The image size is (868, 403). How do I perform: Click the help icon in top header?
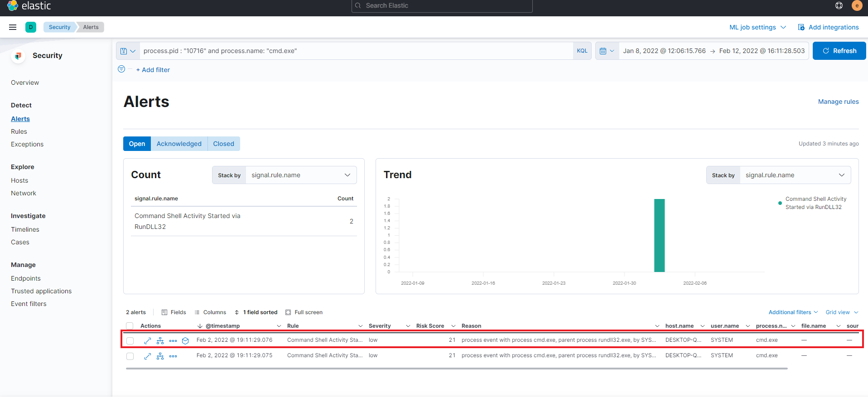839,5
